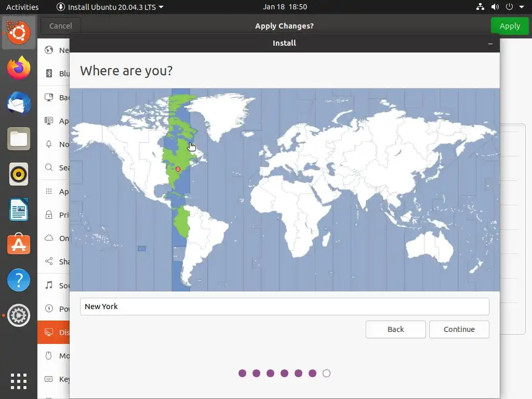
Task: Select the Notifications bell icon in Settings sidebar
Action: point(49,144)
